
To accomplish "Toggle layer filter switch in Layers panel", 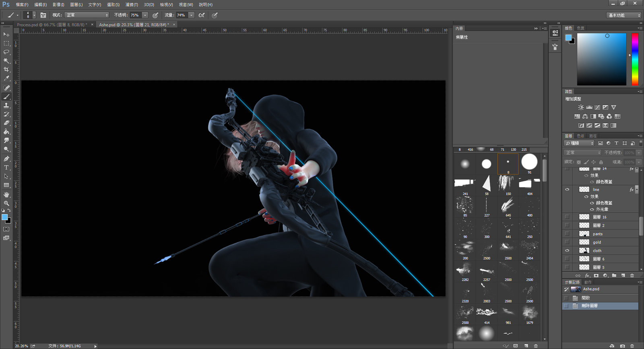I will pos(641,143).
